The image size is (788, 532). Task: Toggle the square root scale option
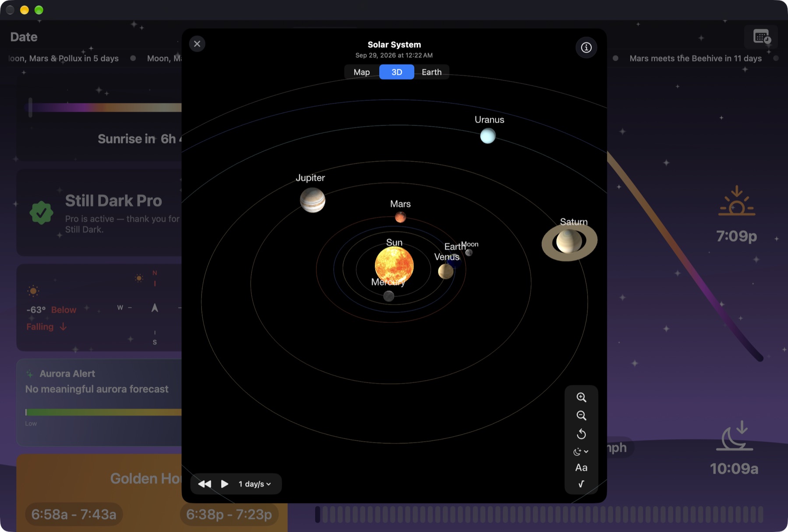coord(581,484)
